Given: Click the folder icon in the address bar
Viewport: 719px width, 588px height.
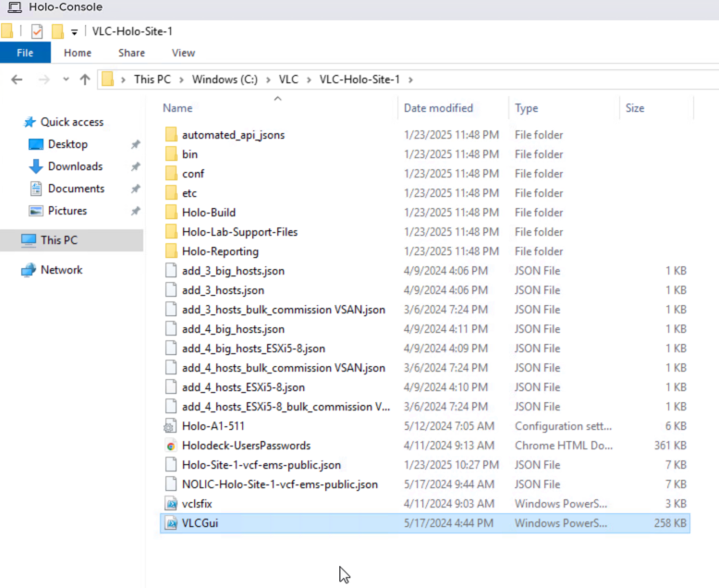Looking at the screenshot, I should coord(107,80).
